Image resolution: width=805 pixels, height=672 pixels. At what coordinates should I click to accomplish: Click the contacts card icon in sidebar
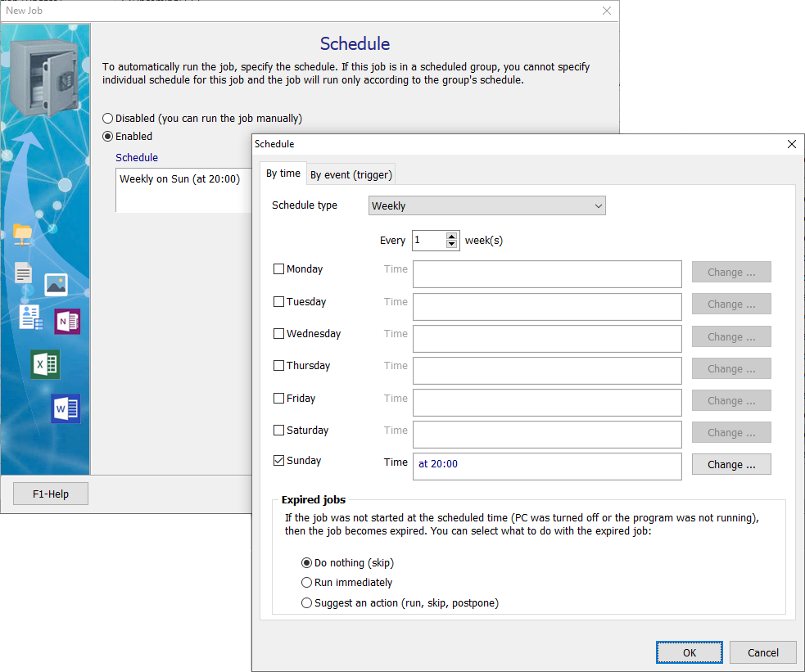[30, 317]
